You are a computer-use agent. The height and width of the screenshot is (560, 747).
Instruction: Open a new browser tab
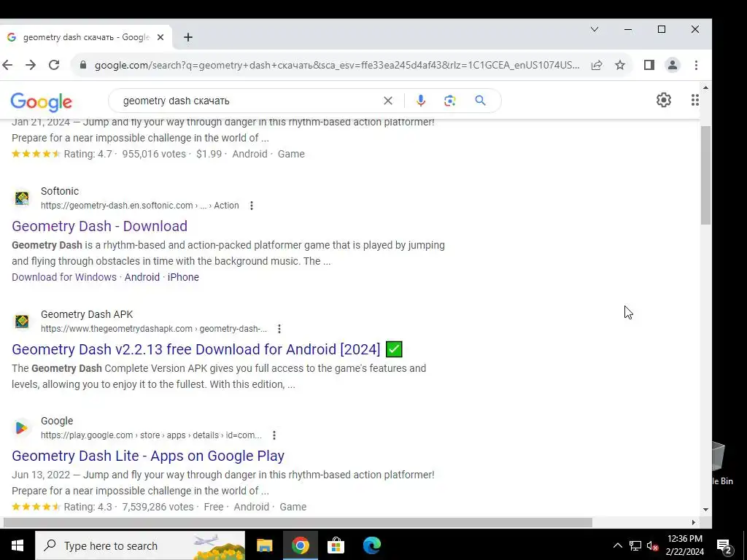click(188, 37)
